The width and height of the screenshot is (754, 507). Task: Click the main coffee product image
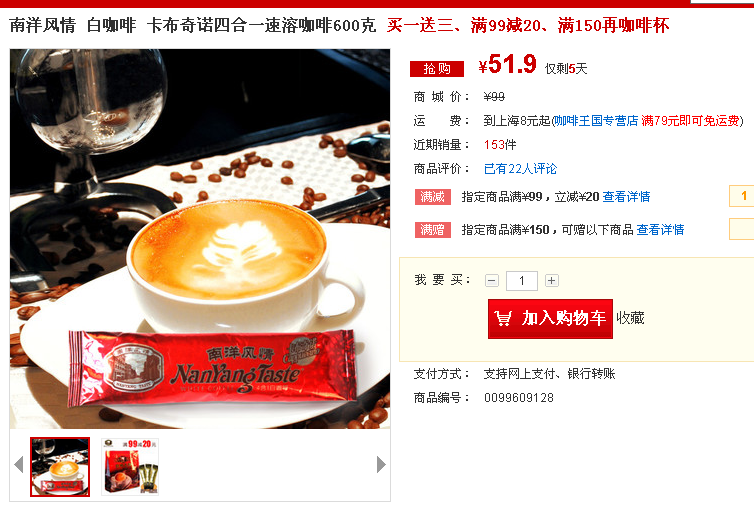pos(200,239)
